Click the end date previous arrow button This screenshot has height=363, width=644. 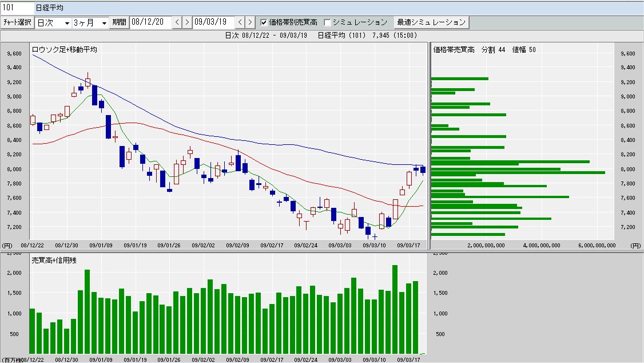point(240,22)
